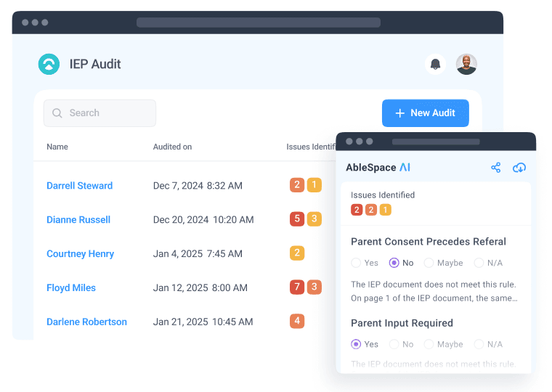This screenshot has width=552, height=392.
Task: Open the notifications bell
Action: click(x=435, y=64)
